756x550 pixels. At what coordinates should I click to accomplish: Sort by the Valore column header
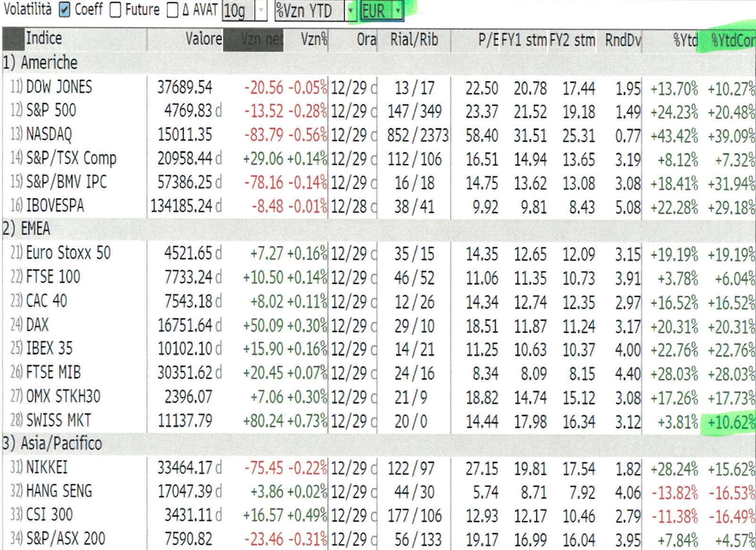point(204,39)
